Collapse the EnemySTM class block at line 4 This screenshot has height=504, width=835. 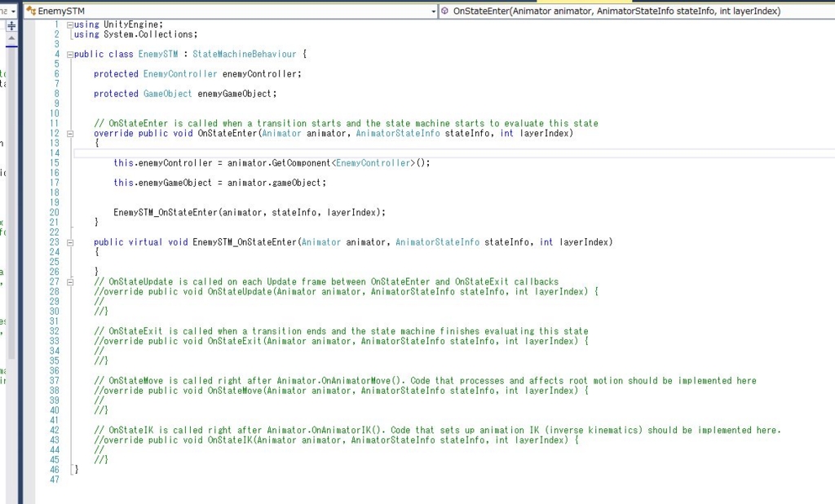[x=70, y=55]
